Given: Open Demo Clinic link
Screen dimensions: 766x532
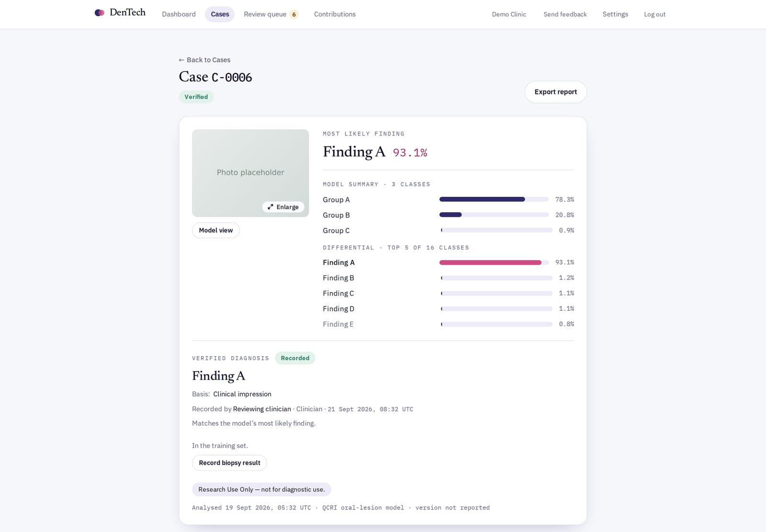Looking at the screenshot, I should coord(509,14).
